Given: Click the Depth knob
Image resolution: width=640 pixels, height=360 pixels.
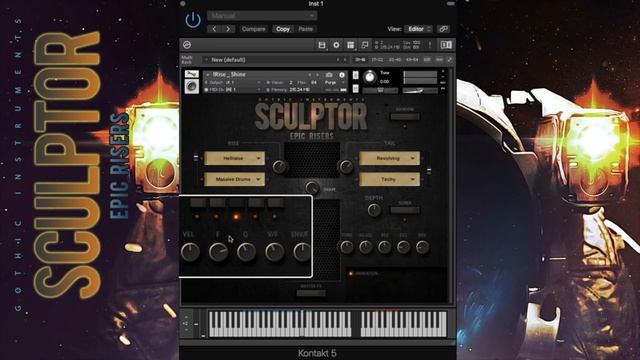Looking at the screenshot, I should tap(374, 210).
